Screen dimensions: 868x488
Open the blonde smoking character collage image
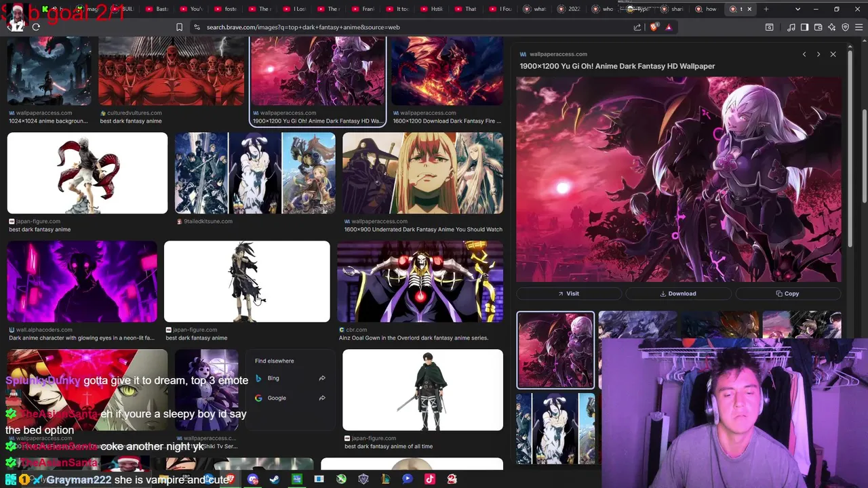pos(422,173)
